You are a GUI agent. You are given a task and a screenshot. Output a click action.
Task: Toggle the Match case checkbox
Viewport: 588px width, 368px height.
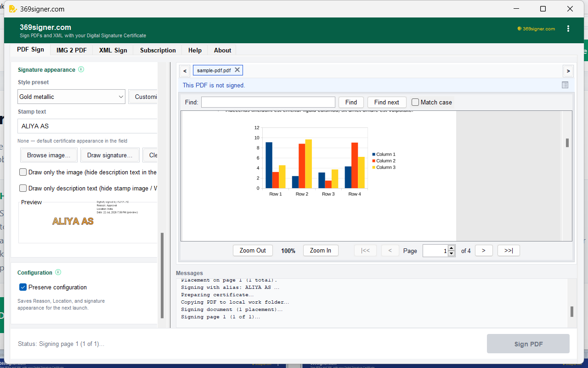[415, 102]
